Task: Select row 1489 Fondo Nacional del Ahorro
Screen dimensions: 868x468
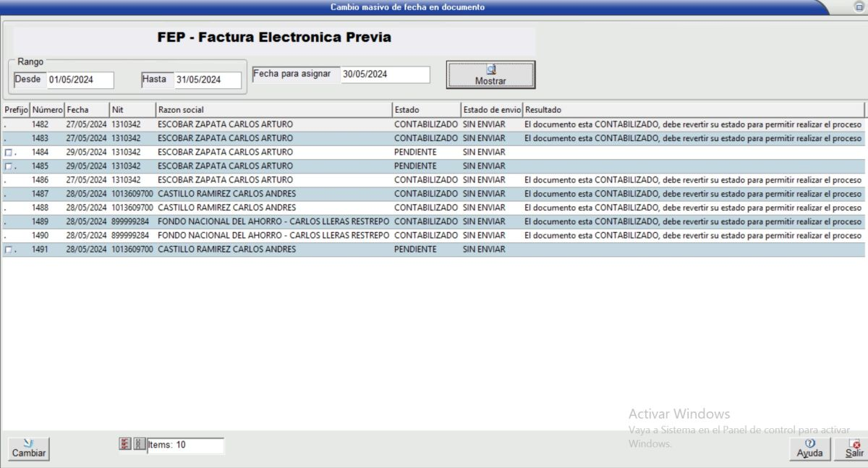Action: [x=273, y=221]
